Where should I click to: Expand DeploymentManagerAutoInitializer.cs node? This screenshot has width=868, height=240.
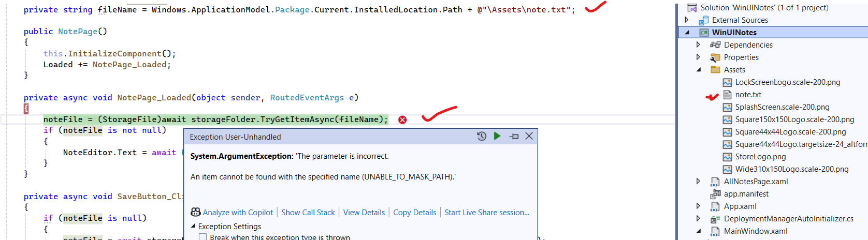pos(699,219)
